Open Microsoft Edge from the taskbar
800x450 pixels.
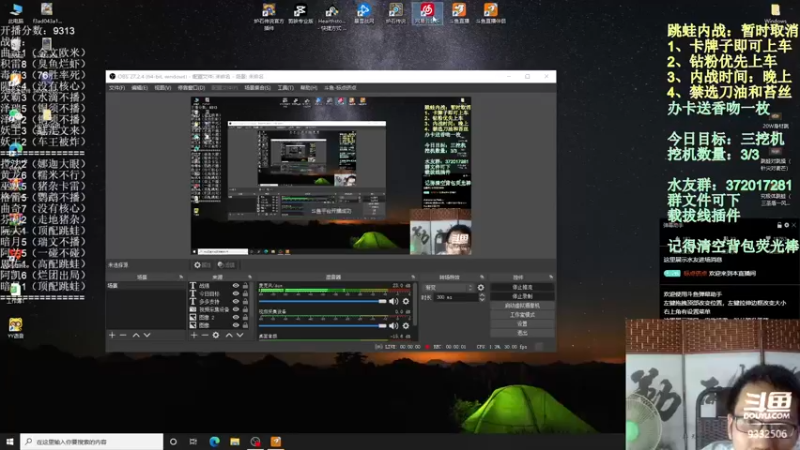pyautogui.click(x=214, y=441)
